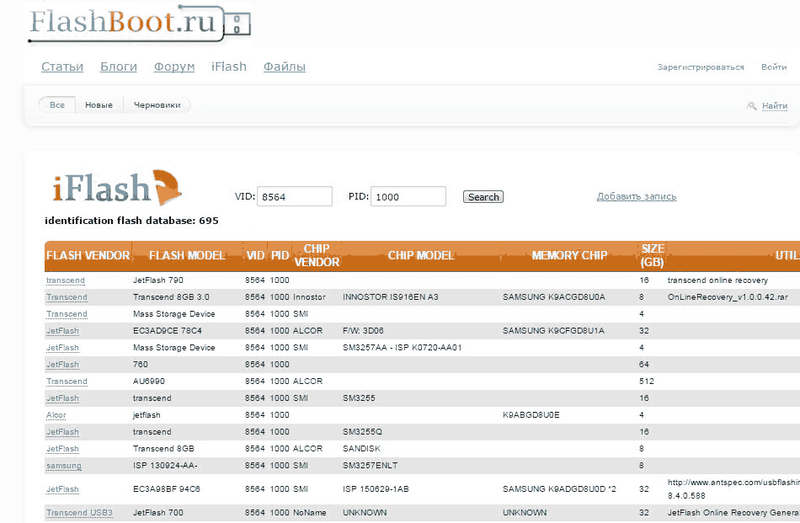Click the CHIP MODEL column header
Screen dimensions: 800x523
[420, 256]
